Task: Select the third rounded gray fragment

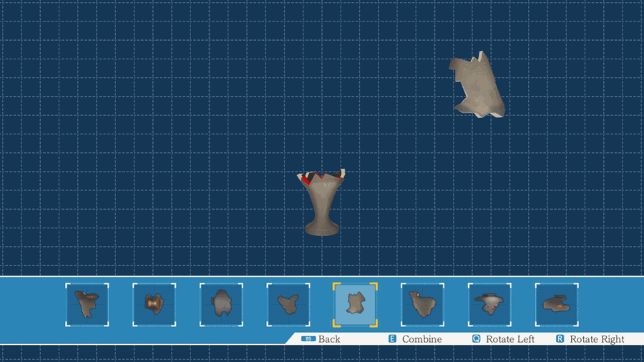Action: click(x=221, y=305)
